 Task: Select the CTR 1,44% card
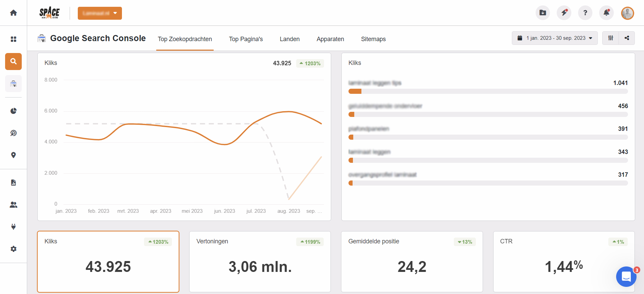pos(564,262)
